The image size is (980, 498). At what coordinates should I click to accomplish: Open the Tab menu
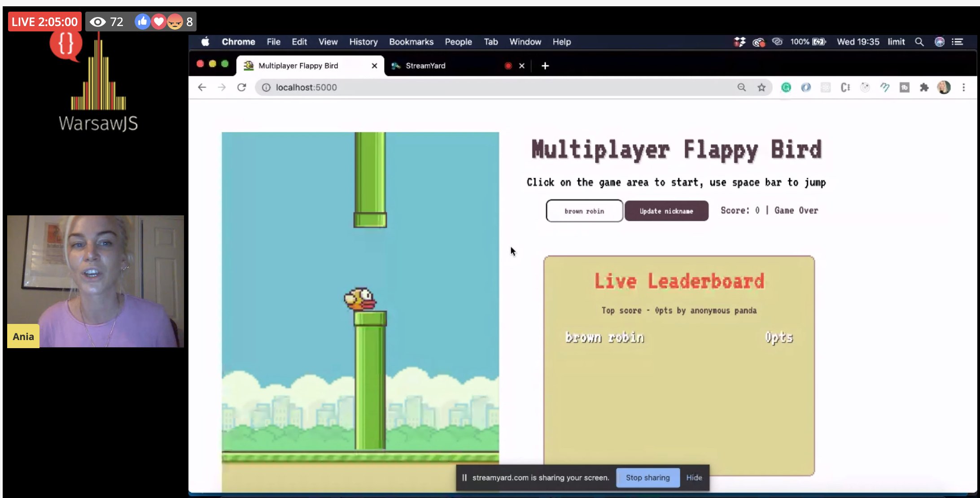pos(491,42)
